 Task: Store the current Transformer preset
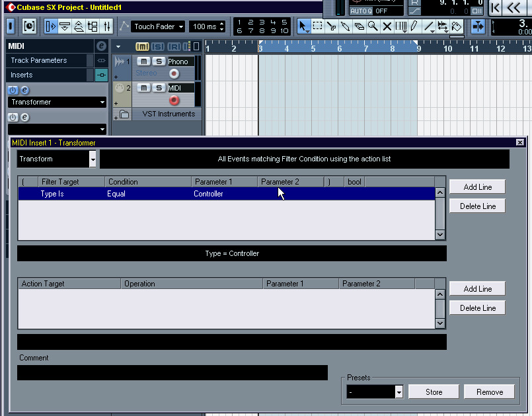tap(434, 392)
